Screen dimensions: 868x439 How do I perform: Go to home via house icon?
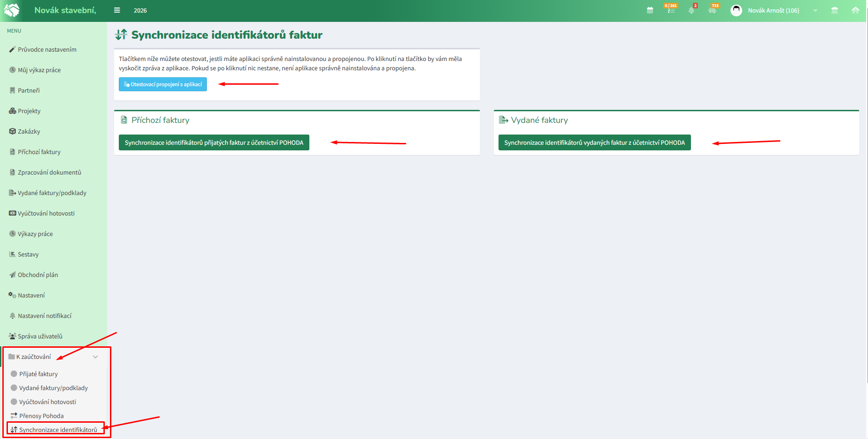(855, 10)
